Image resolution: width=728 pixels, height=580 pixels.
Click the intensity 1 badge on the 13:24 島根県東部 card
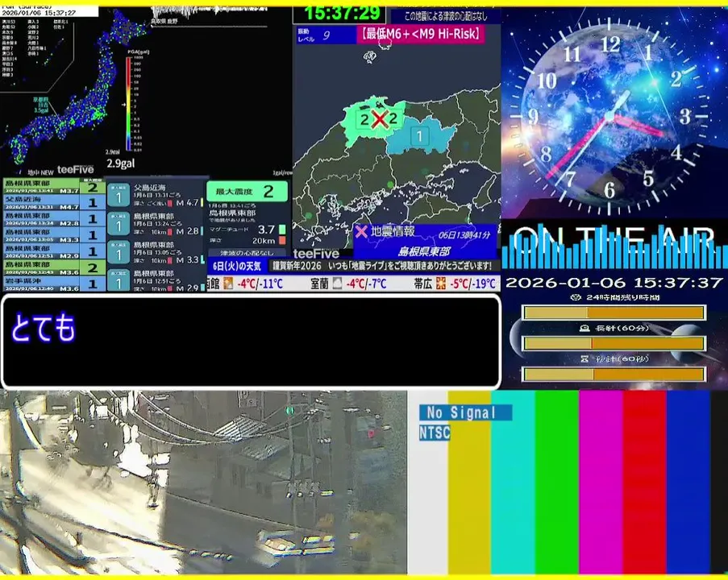[119, 224]
